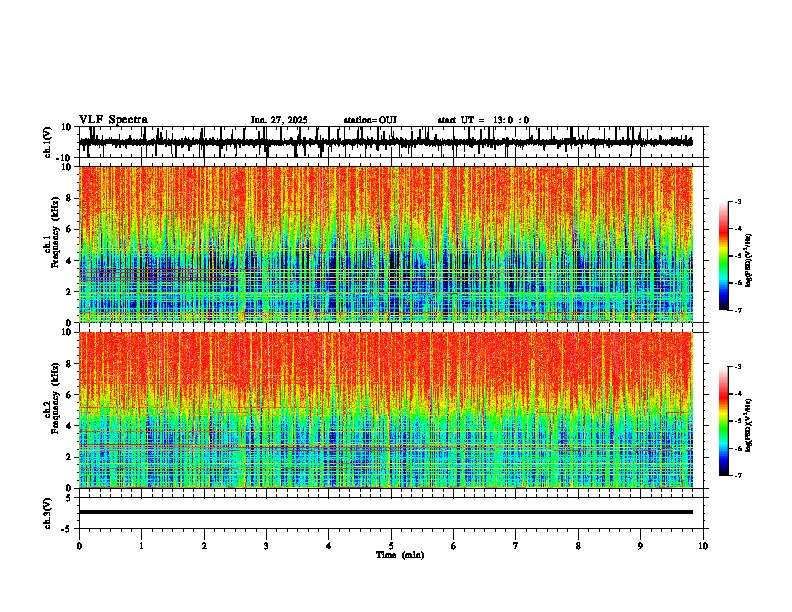
Task: Click the "VLF Spectra" plot title
Action: pyautogui.click(x=113, y=120)
